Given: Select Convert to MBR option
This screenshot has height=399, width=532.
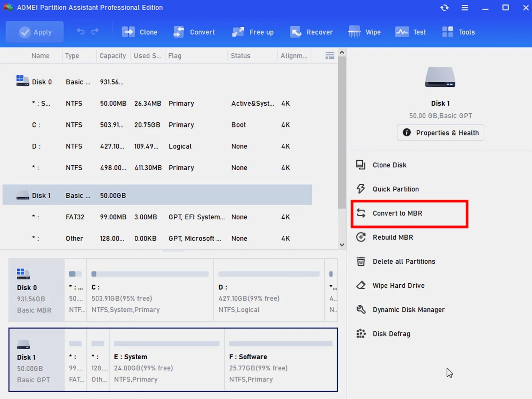Looking at the screenshot, I should pyautogui.click(x=397, y=213).
